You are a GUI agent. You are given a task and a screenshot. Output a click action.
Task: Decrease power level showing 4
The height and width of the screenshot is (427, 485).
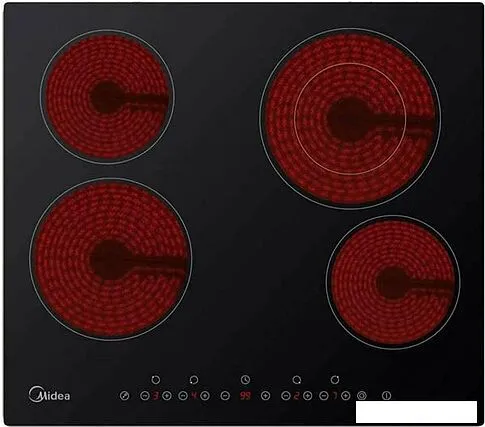[183, 396]
